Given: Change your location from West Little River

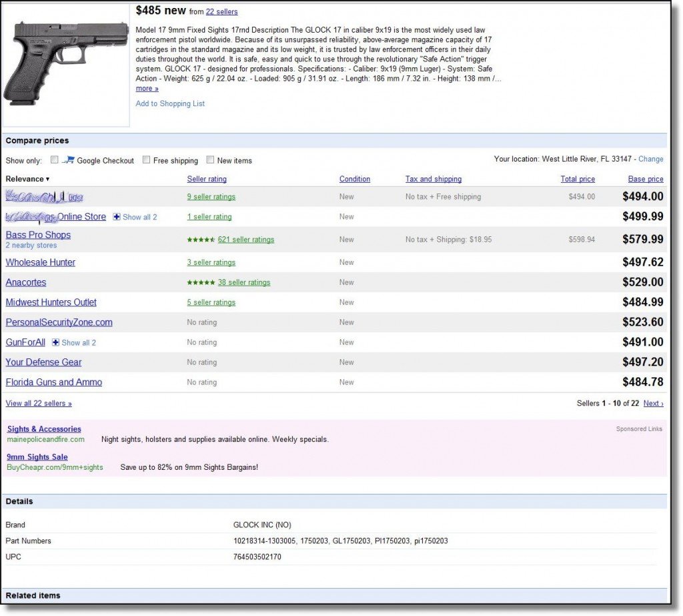Looking at the screenshot, I should pos(650,159).
